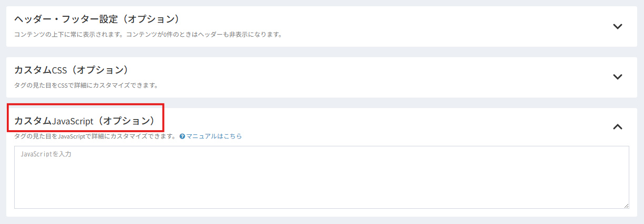Viewport: 644px width, 224px height.
Task: Click the word こちら in the manual link
Action: click(233, 136)
